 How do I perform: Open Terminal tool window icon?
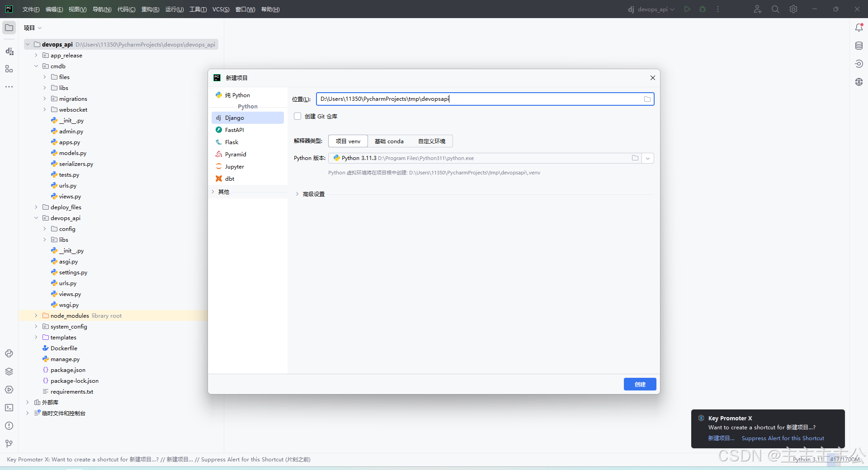(9, 408)
